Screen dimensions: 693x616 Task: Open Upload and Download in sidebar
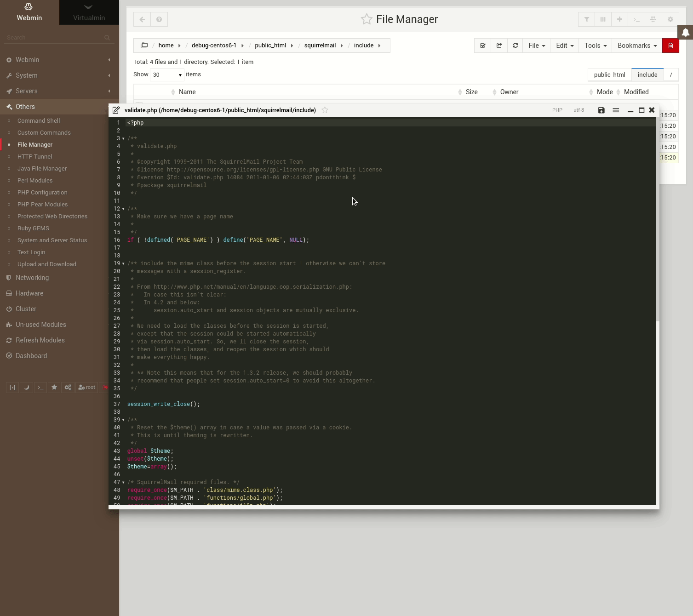(47, 264)
